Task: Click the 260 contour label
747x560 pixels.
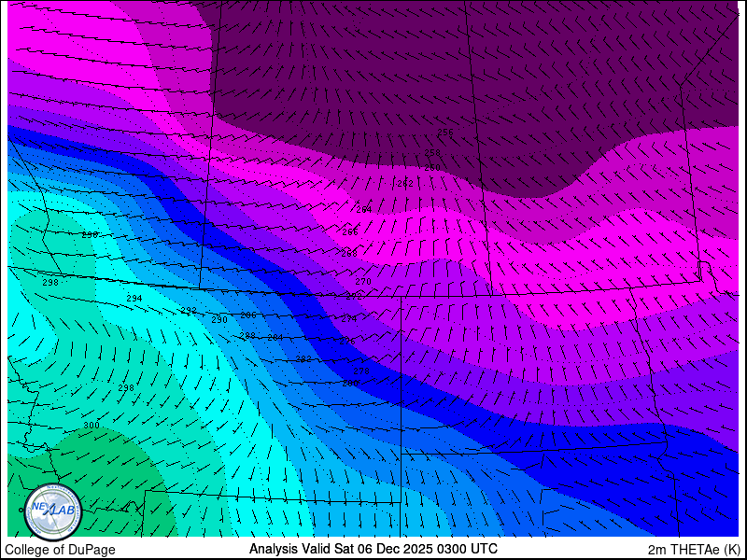Action: (x=432, y=168)
